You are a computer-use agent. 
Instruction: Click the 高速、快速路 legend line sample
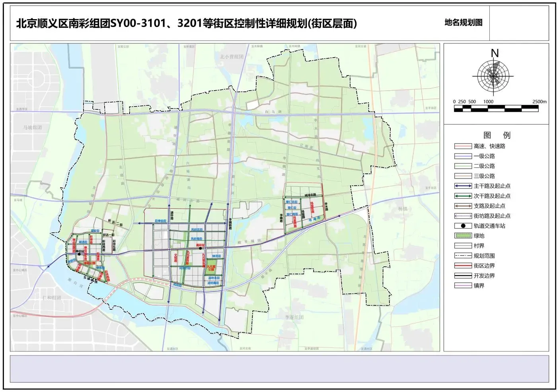tap(463, 146)
